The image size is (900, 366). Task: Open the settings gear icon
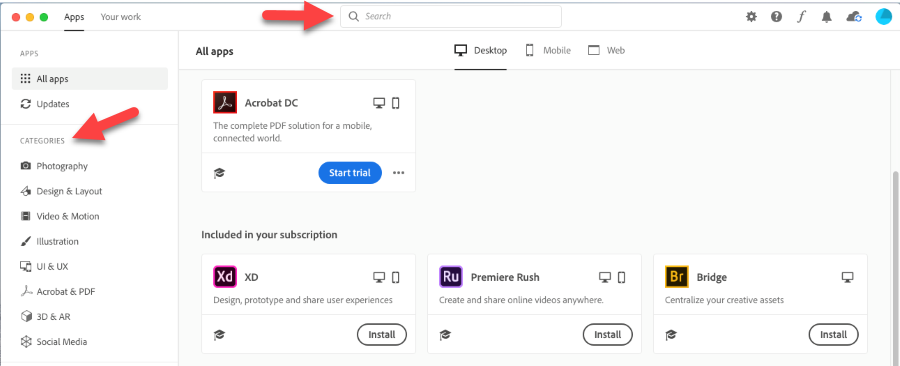(751, 17)
